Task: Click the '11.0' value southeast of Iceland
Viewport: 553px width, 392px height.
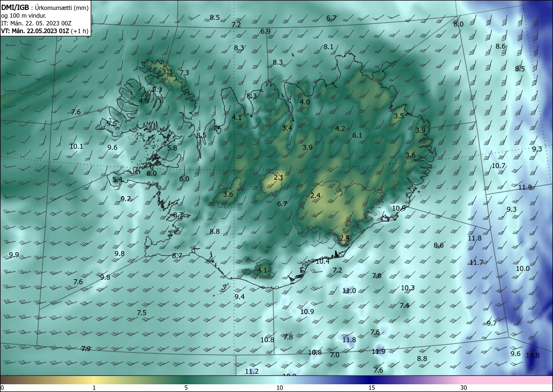Action: [349, 291]
